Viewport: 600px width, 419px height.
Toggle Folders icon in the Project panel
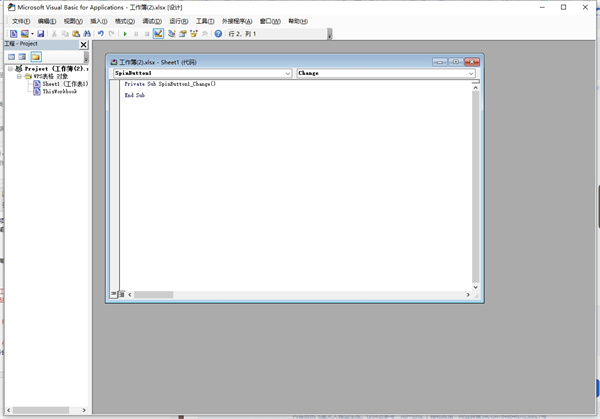35,57
